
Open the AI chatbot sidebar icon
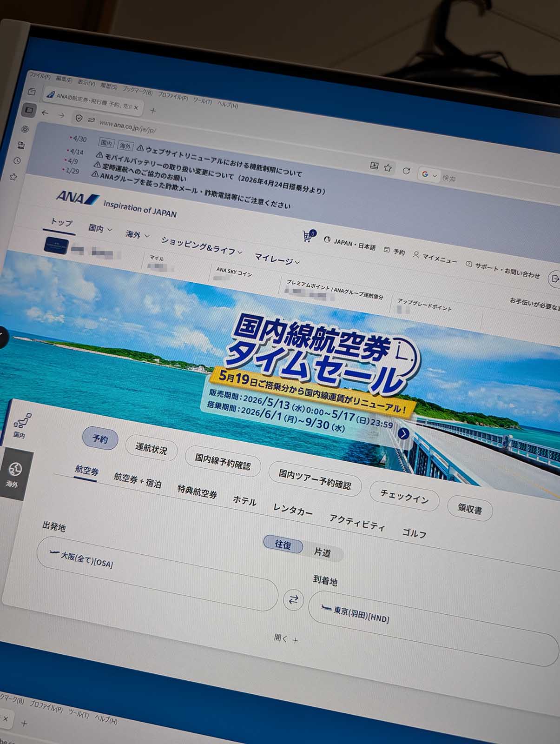25,129
